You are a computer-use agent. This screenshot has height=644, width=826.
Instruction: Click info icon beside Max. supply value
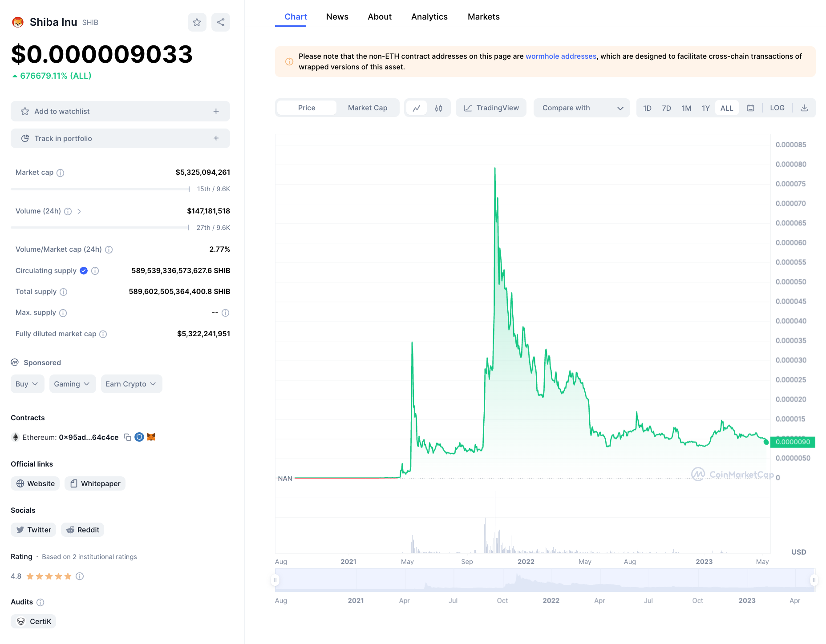[226, 313]
